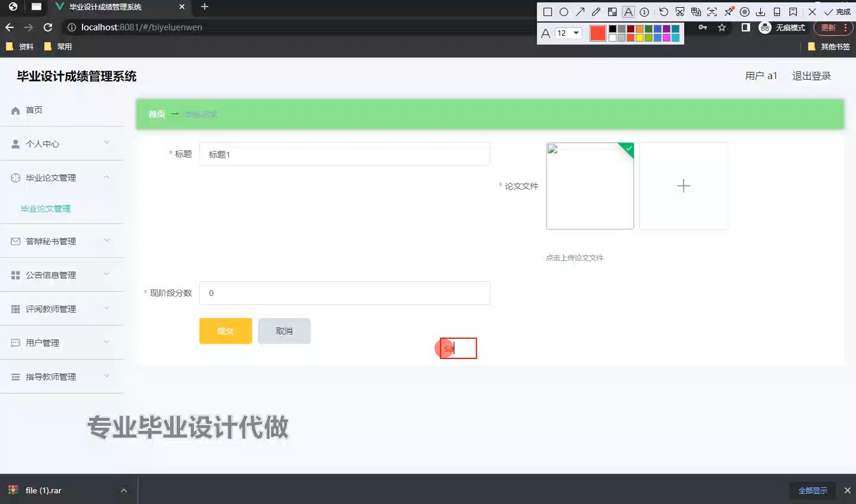Select the rectangle annotation tool

pos(547,12)
